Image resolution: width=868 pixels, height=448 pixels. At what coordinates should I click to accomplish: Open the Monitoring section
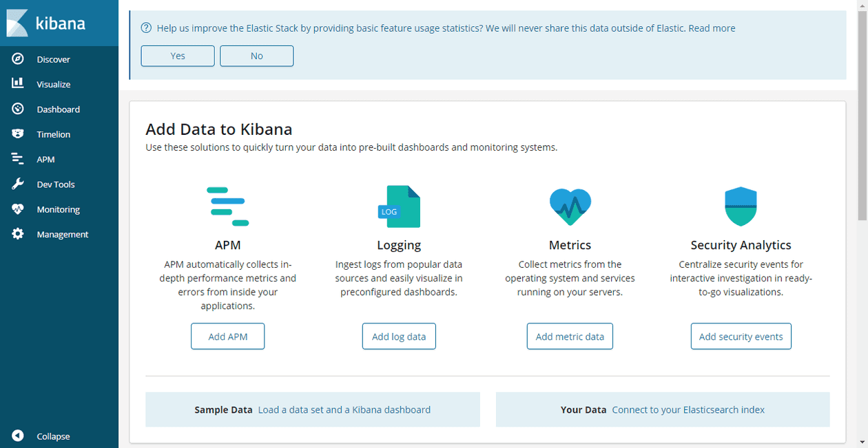tap(58, 209)
